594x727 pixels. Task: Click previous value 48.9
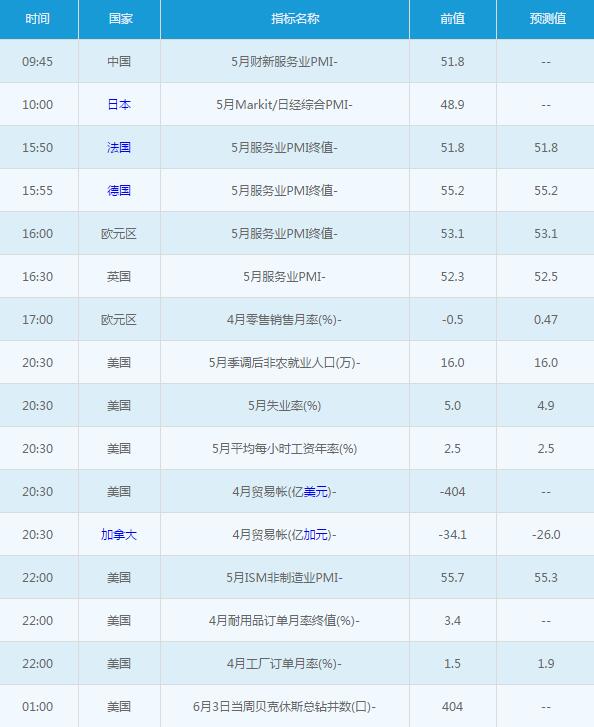453,105
